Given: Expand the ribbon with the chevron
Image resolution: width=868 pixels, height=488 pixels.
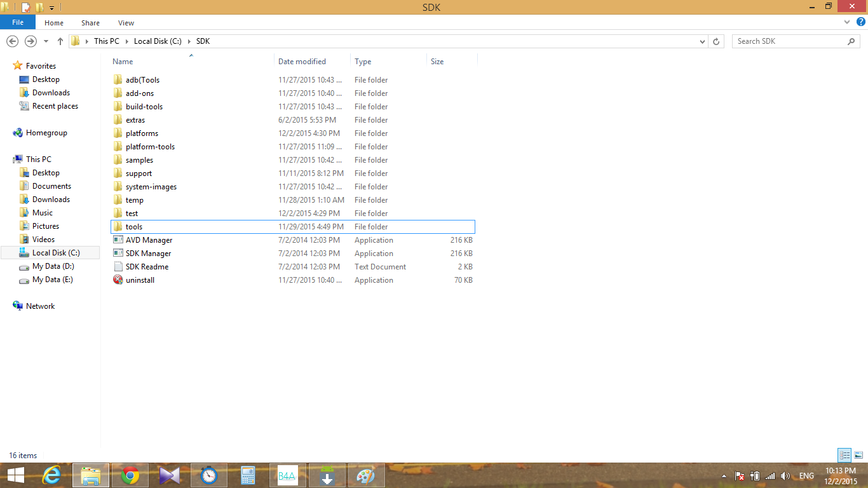Looking at the screenshot, I should tap(846, 22).
